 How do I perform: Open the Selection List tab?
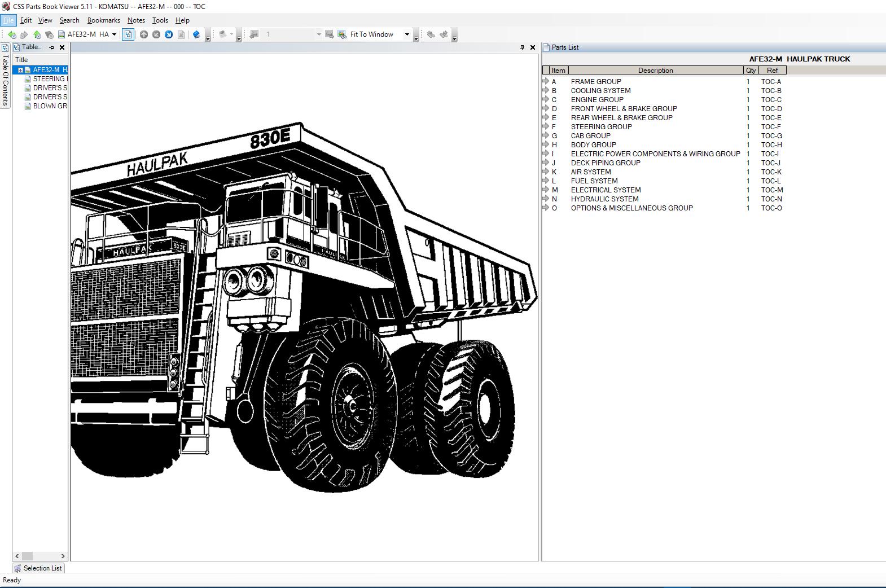(x=38, y=568)
